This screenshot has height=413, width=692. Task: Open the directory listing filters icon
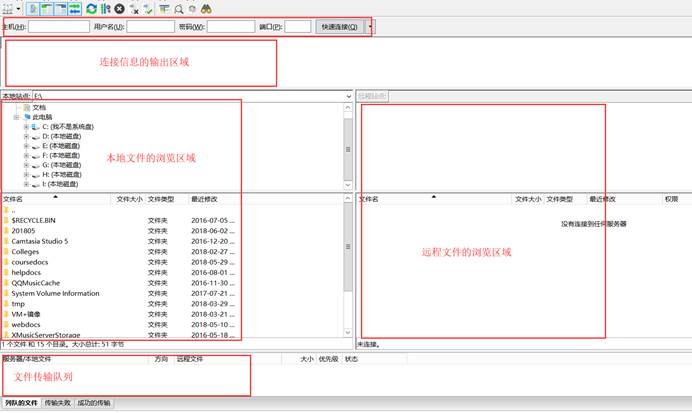tap(163, 8)
